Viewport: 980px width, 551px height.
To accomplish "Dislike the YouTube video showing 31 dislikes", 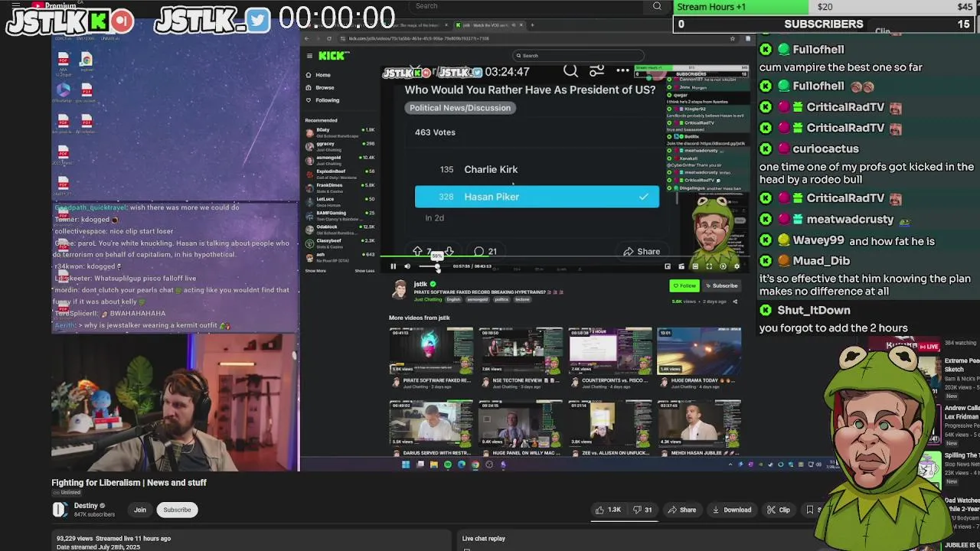I will [x=643, y=510].
